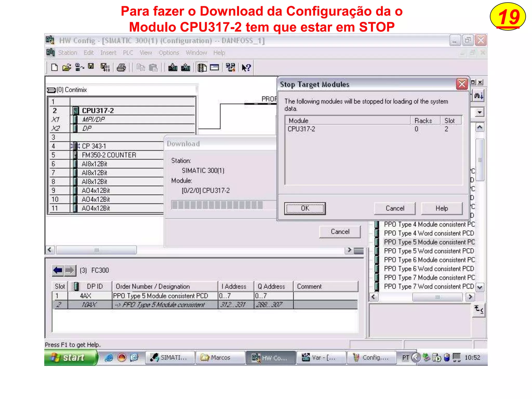Click the New document toolbar icon
The image size is (532, 399).
click(54, 68)
